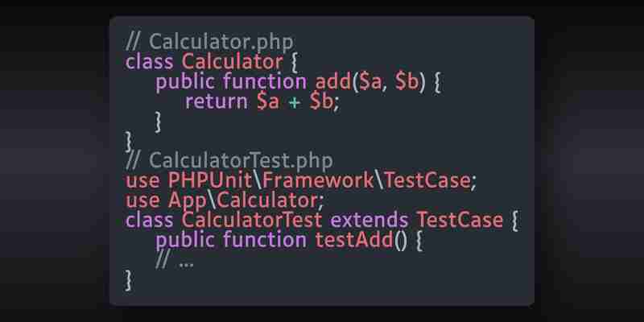Select Calculator in the "use App" line
644x322 pixels.
tap(267, 200)
